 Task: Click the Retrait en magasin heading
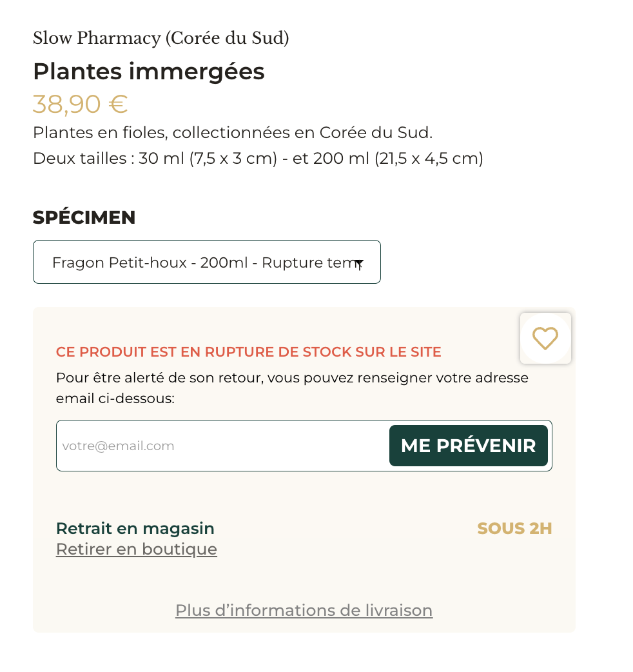point(135,528)
